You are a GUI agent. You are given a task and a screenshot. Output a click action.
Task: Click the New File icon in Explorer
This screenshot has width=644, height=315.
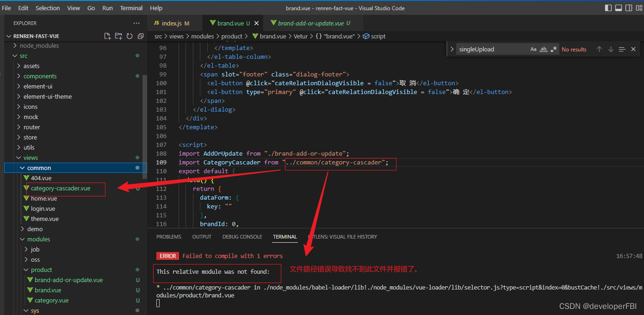[x=107, y=36]
